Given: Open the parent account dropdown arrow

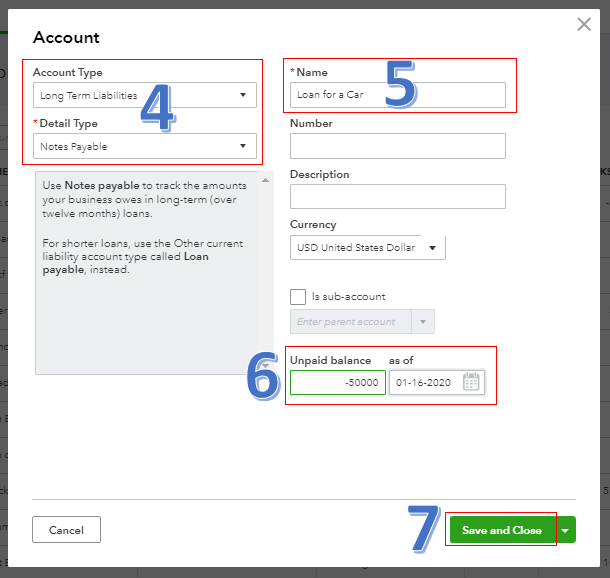Looking at the screenshot, I should (423, 322).
